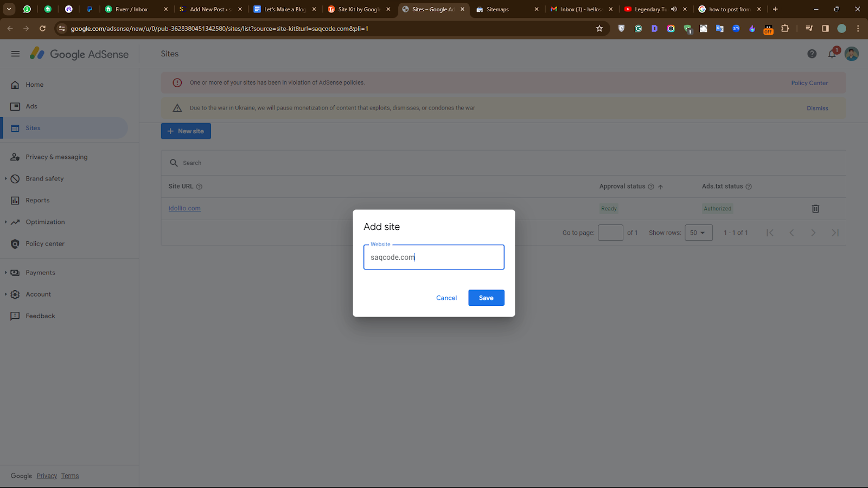
Task: Click the Save button in Add site
Action: pos(486,298)
